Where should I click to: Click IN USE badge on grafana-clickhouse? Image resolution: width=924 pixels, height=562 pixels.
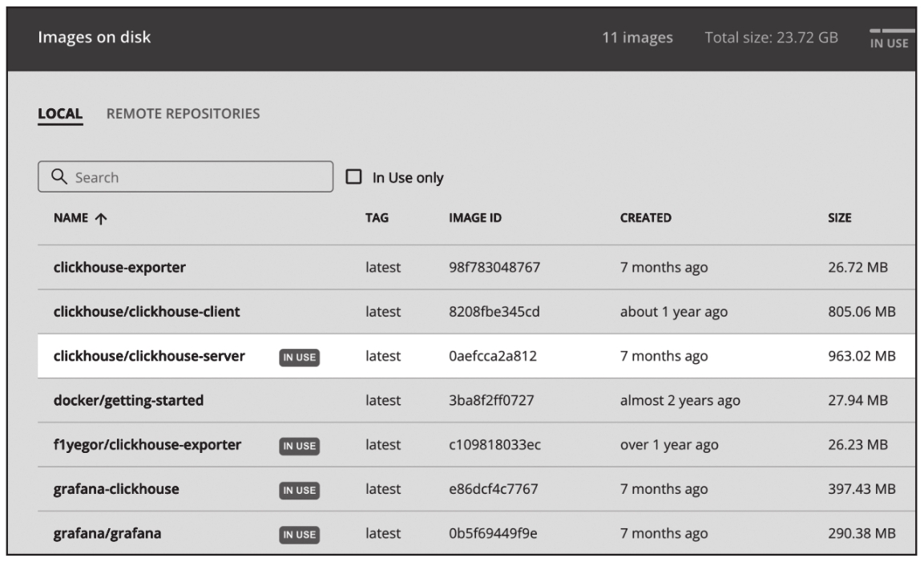tap(300, 490)
